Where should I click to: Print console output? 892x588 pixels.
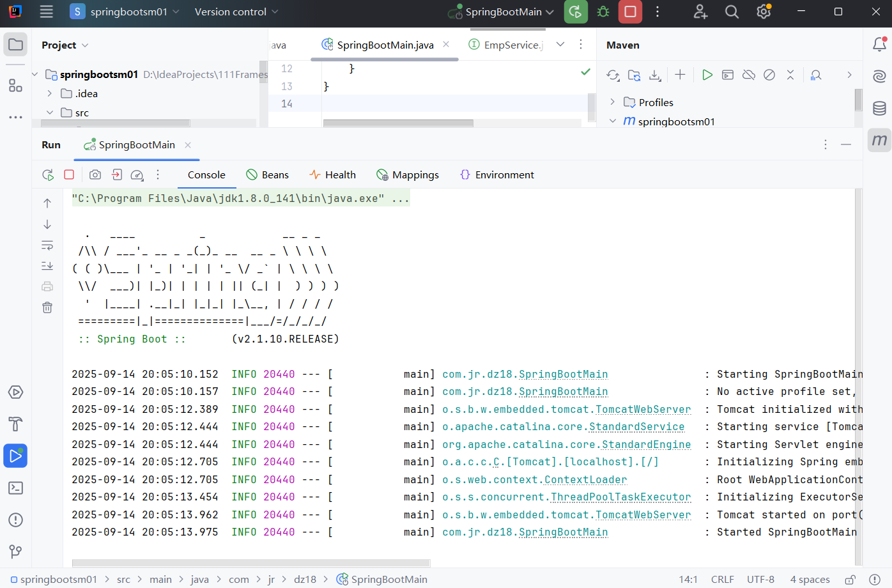coord(47,286)
